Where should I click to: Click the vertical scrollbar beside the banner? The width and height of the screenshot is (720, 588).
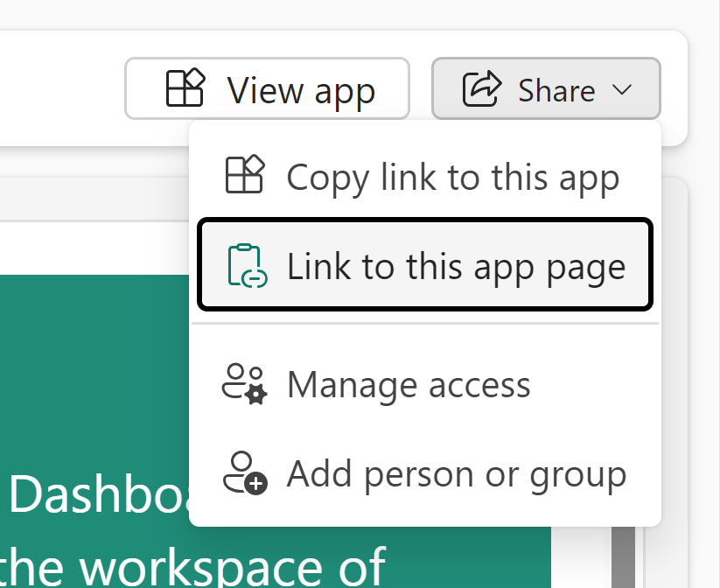coord(623,551)
